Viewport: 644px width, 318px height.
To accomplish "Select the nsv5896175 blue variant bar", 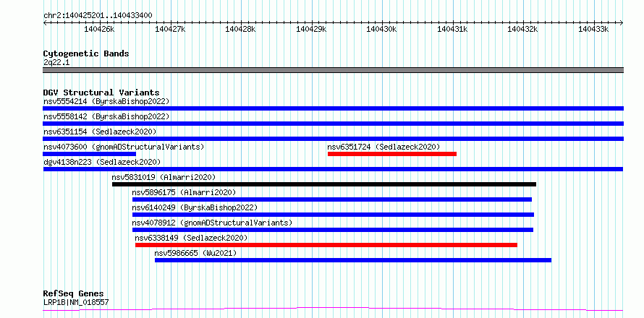I will coord(332,199).
